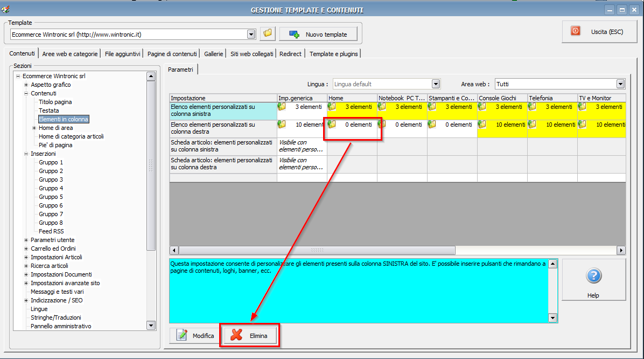The image size is (644, 359).
Task: Expand the Impostazioni avanzate sito node
Action: coord(26,284)
